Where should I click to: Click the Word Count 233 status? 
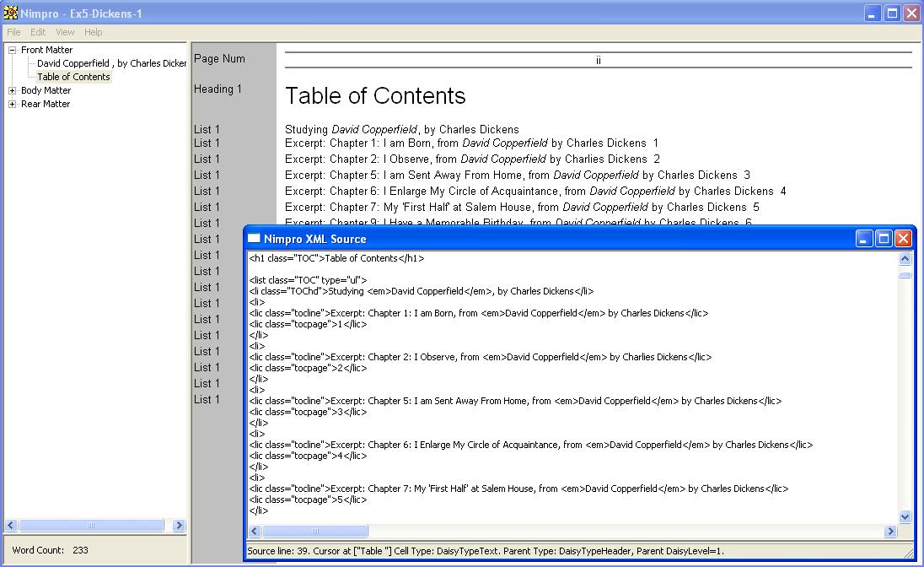click(x=50, y=550)
